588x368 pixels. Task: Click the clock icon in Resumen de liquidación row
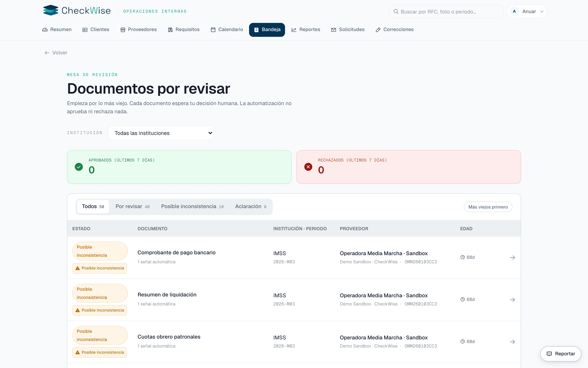point(463,299)
